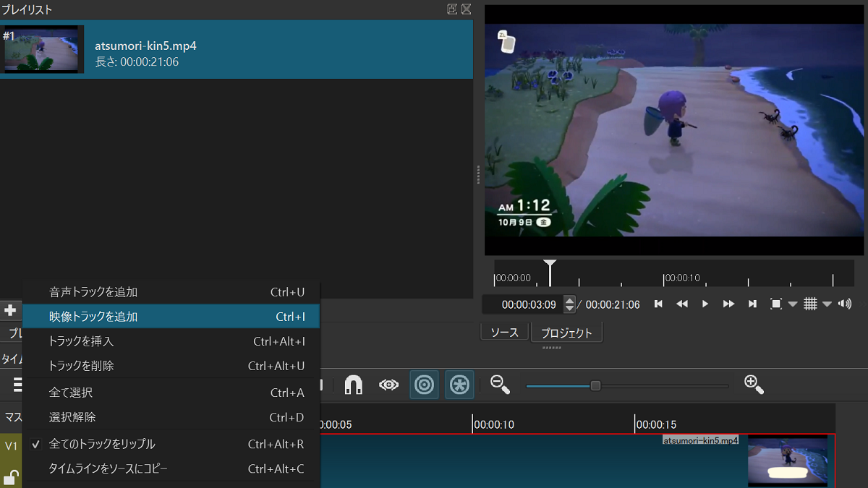This screenshot has width=868, height=488.
Task: Toggle the magnet snapping icon in timeline toolbar
Action: coord(353,385)
